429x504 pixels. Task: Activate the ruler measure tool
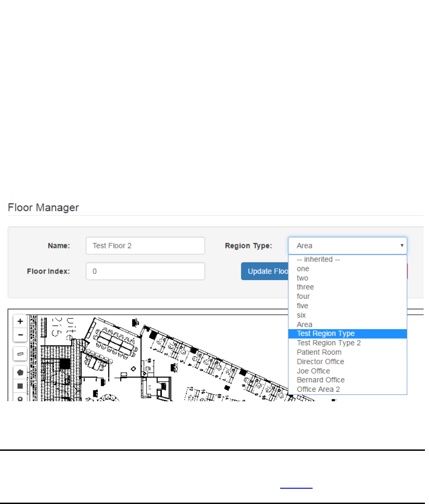(20, 354)
